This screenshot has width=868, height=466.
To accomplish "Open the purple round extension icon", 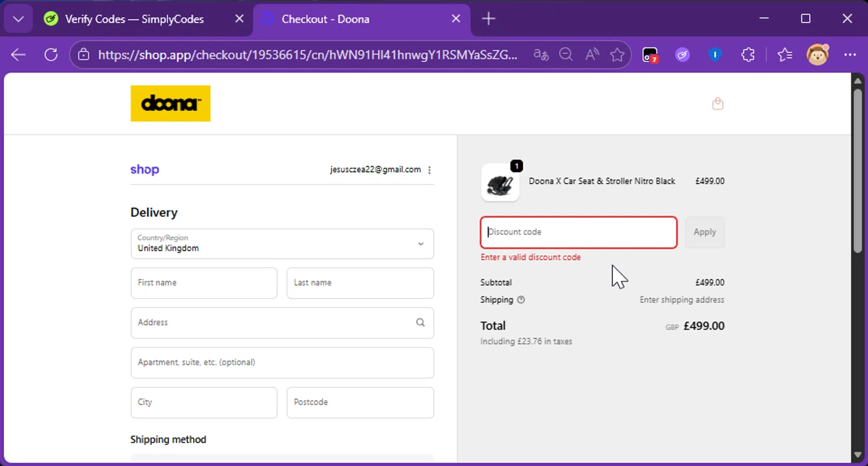I will (683, 55).
